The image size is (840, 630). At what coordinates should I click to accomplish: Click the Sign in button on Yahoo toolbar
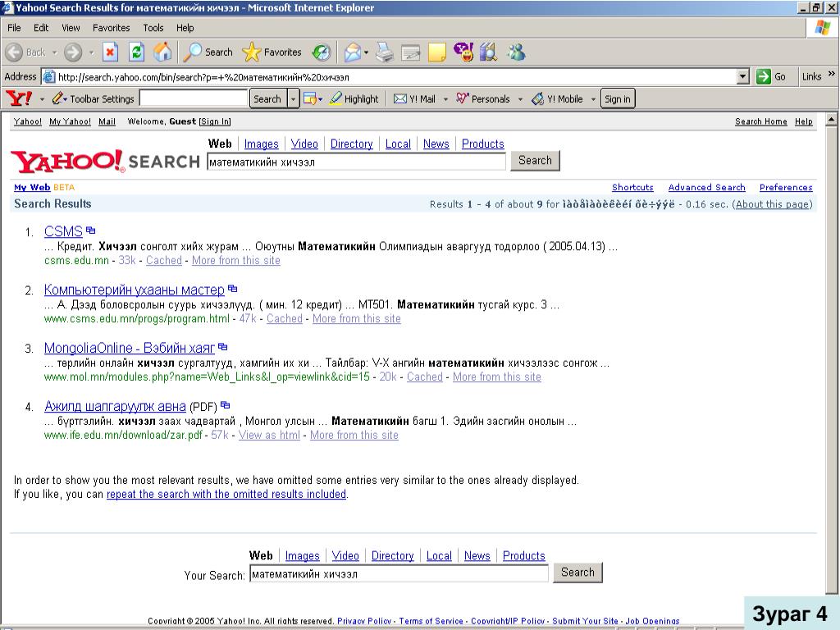pyautogui.click(x=617, y=98)
